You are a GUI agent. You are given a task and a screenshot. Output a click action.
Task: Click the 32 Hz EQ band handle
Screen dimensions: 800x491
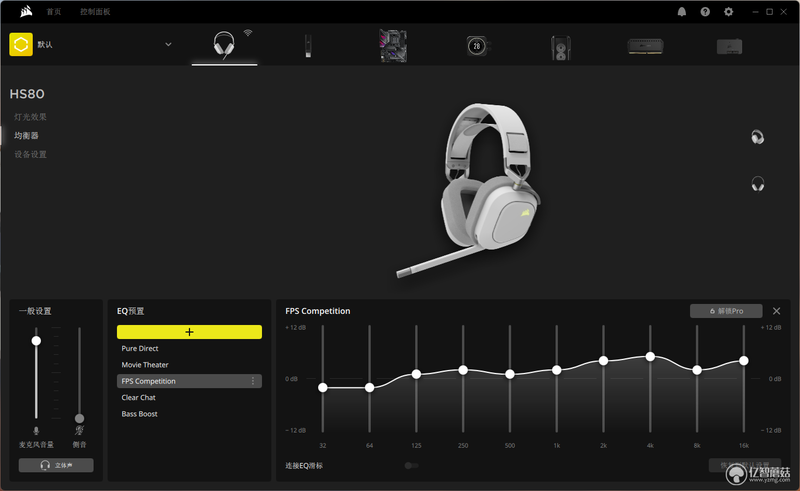tap(322, 388)
